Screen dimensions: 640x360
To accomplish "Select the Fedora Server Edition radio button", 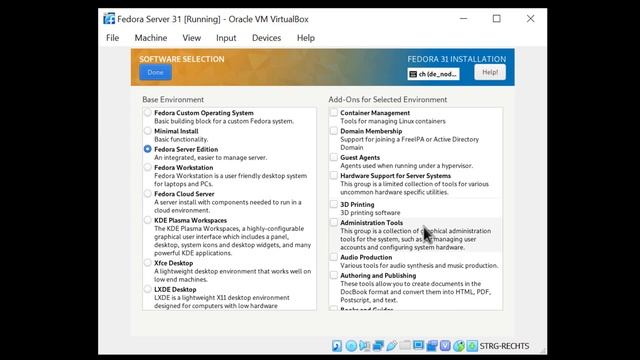I will click(148, 149).
